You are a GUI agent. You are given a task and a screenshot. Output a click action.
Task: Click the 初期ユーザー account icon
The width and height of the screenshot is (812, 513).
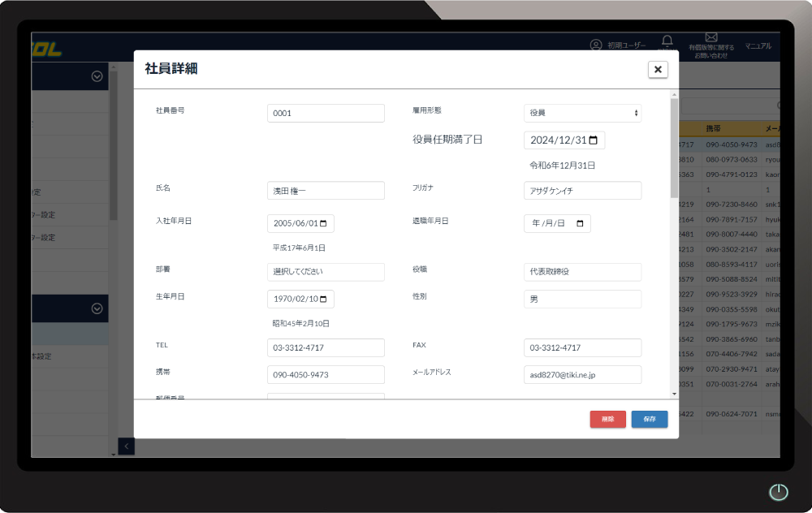coord(597,45)
